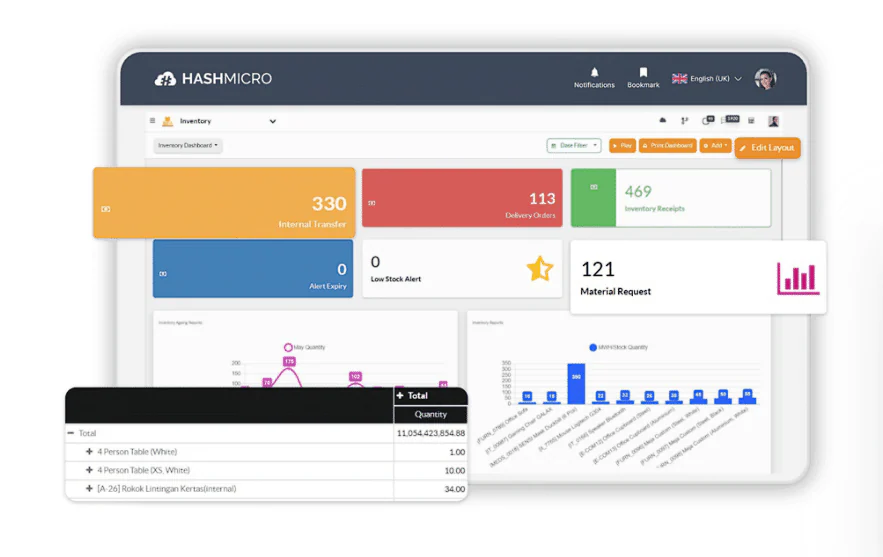Click the Material Request label
The image size is (883, 557).
point(616,291)
